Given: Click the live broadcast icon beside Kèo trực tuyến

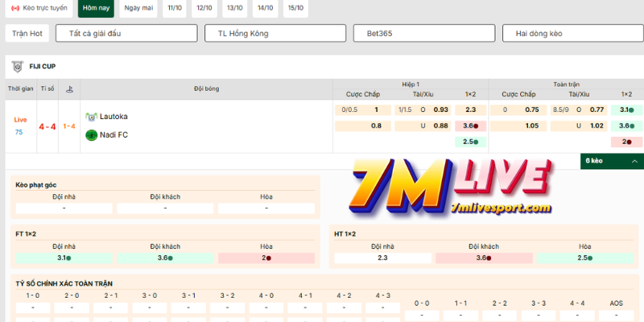Looking at the screenshot, I should pyautogui.click(x=15, y=8).
